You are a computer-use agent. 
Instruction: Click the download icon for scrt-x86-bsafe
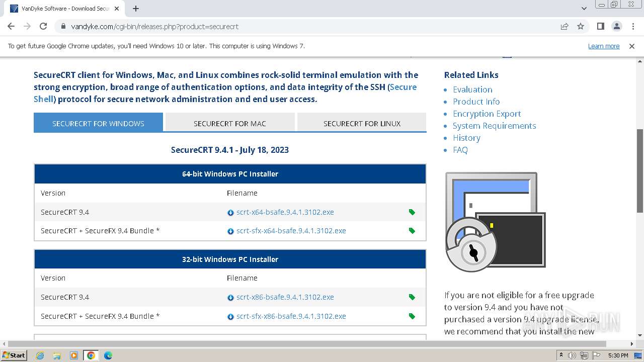click(x=230, y=298)
